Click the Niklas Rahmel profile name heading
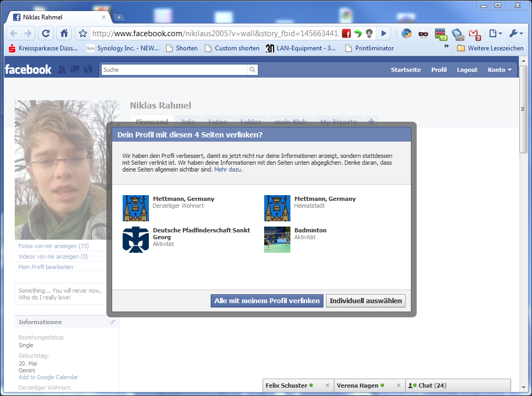This screenshot has width=532, height=396. click(x=160, y=105)
